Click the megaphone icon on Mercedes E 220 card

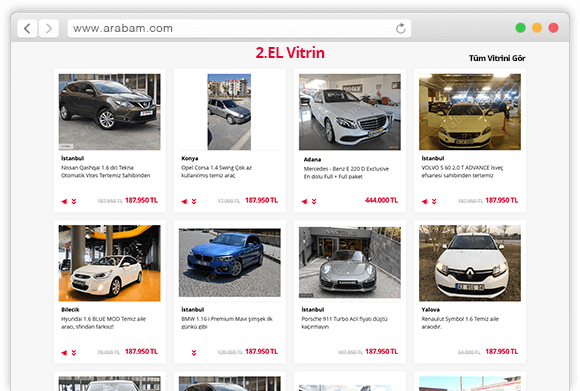tap(304, 201)
